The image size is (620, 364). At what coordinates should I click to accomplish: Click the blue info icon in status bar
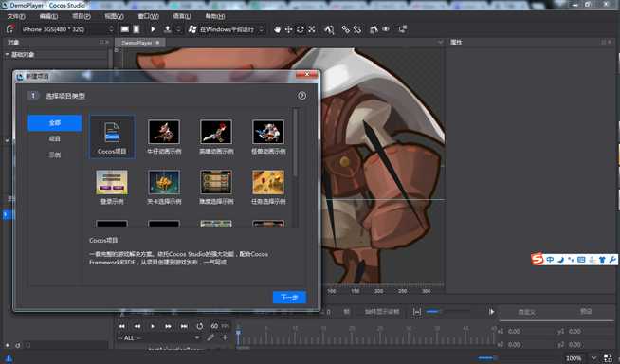point(9,359)
